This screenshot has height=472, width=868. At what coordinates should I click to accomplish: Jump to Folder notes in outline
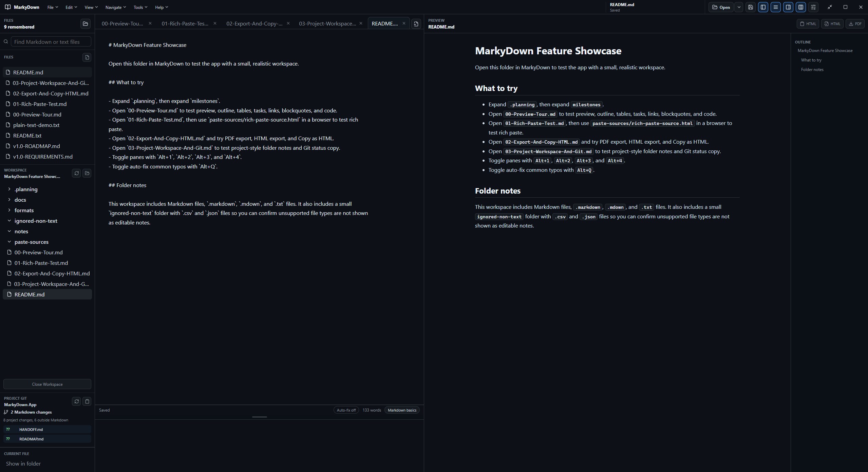point(812,70)
